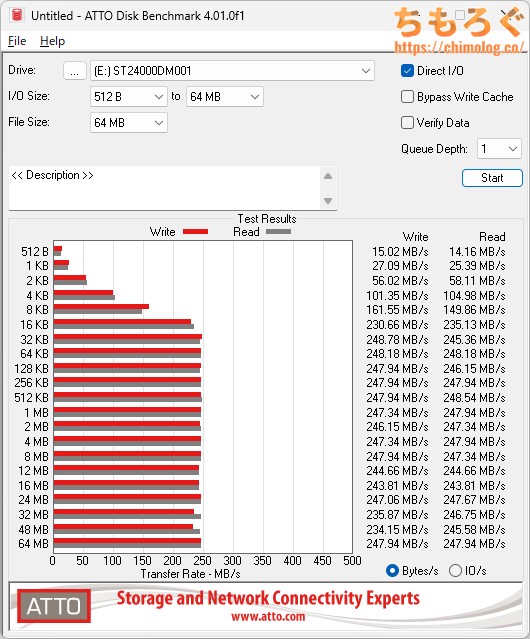This screenshot has width=530, height=639.
Task: Click the 149.86 MB/s read value
Action: (474, 310)
